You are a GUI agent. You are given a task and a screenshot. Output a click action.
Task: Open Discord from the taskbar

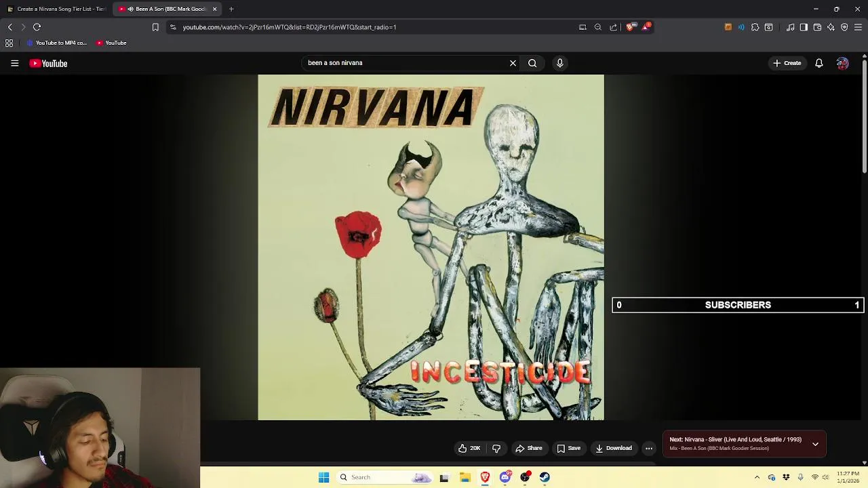click(505, 477)
